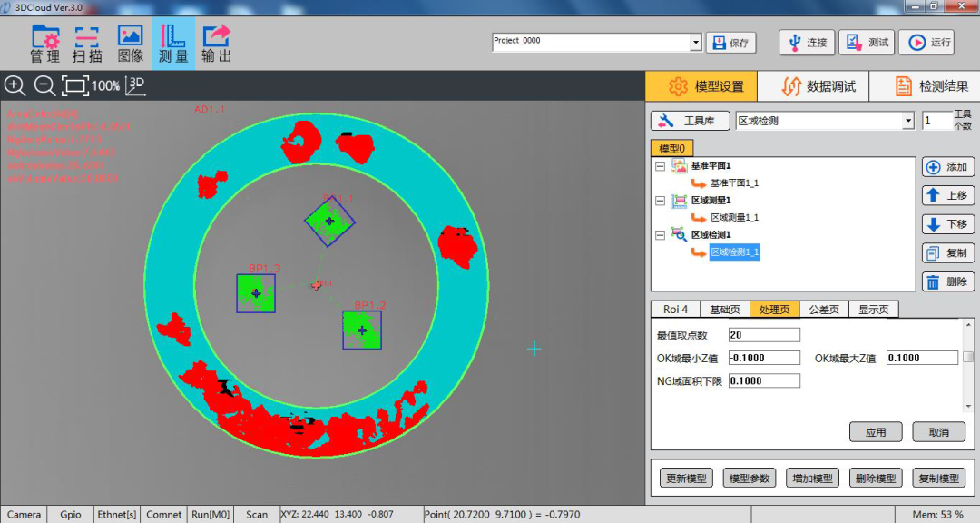This screenshot has width=980, height=523.
Task: Click the 输出 (Output) toolbar icon
Action: tap(215, 42)
